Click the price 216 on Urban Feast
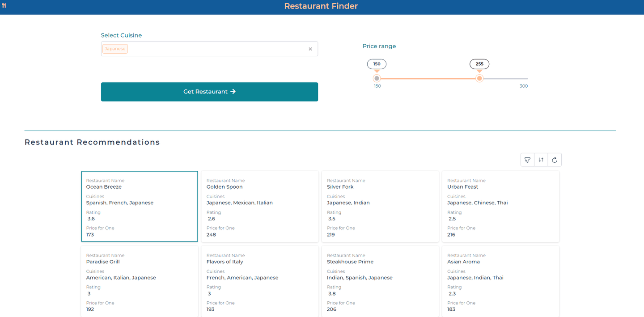Viewport: 644px width, 317px height. pos(451,235)
